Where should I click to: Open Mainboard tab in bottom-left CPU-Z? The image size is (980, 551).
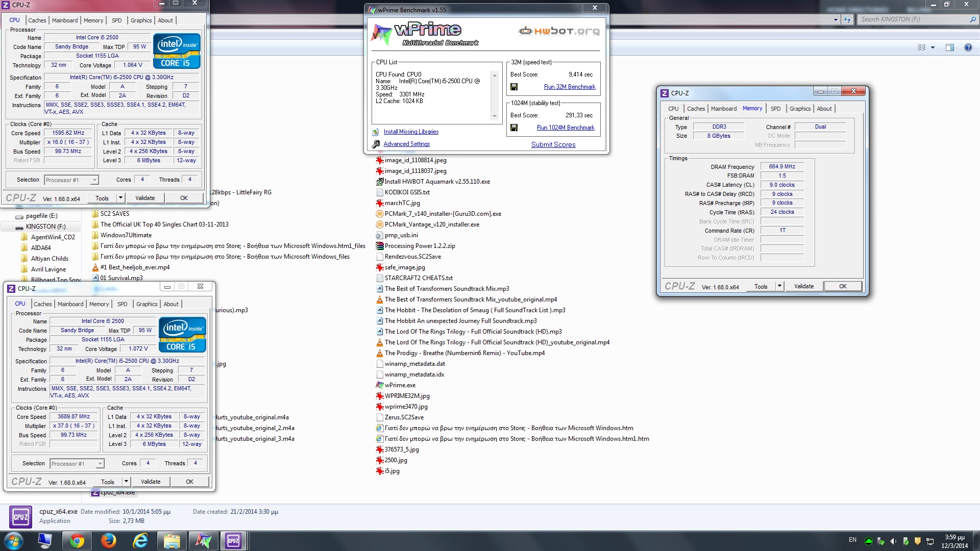tap(70, 304)
